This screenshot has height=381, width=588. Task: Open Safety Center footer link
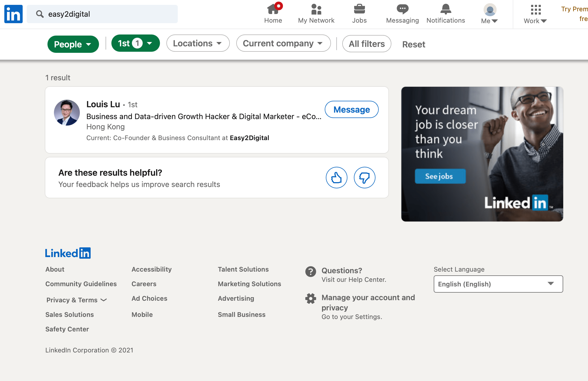[67, 329]
